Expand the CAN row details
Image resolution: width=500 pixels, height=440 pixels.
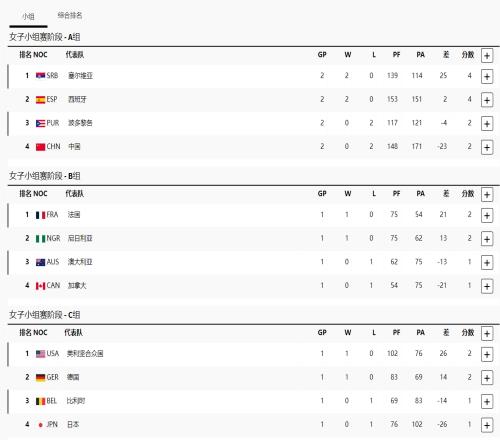pos(487,286)
